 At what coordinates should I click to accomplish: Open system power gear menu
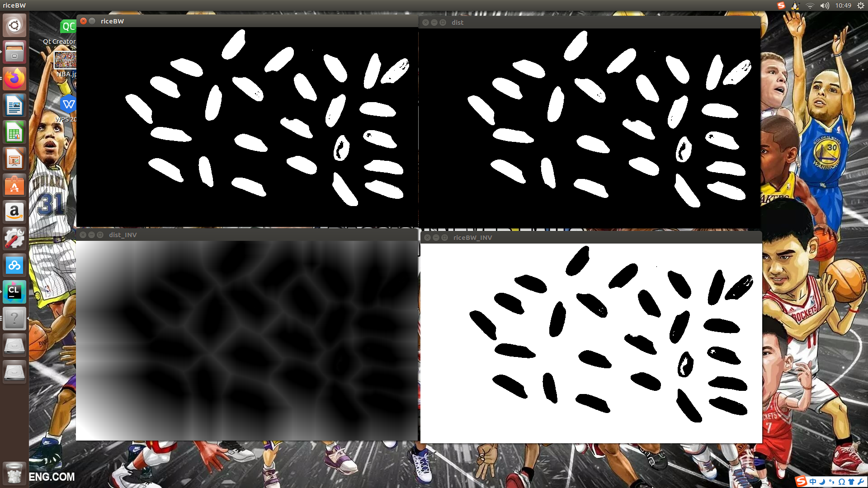(x=860, y=5)
